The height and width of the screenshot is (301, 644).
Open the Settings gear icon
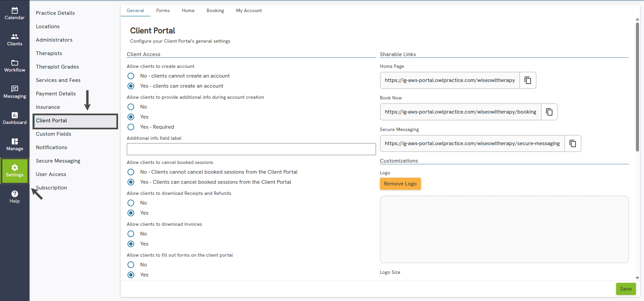point(14,171)
